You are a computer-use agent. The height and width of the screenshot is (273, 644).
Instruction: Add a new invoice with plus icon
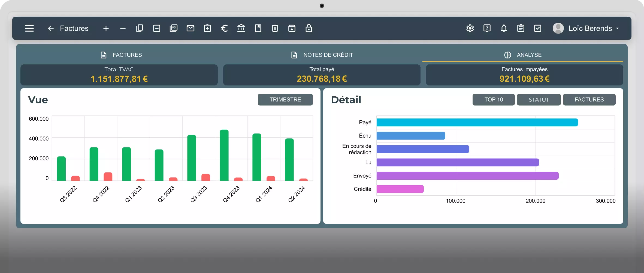(x=106, y=28)
